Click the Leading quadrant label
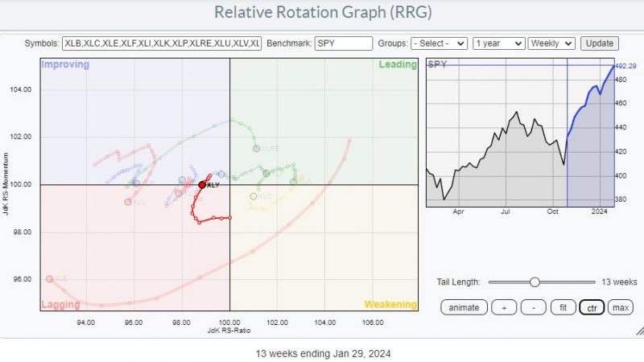The height and width of the screenshot is (362, 644). [x=398, y=64]
